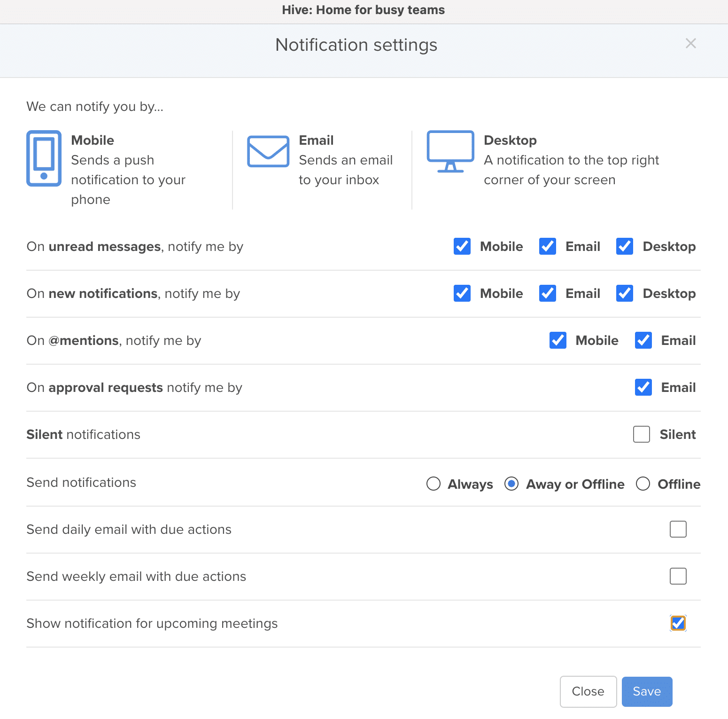This screenshot has height=719, width=728.
Task: Uncheck Show notification for upcoming meetings
Action: 677,623
